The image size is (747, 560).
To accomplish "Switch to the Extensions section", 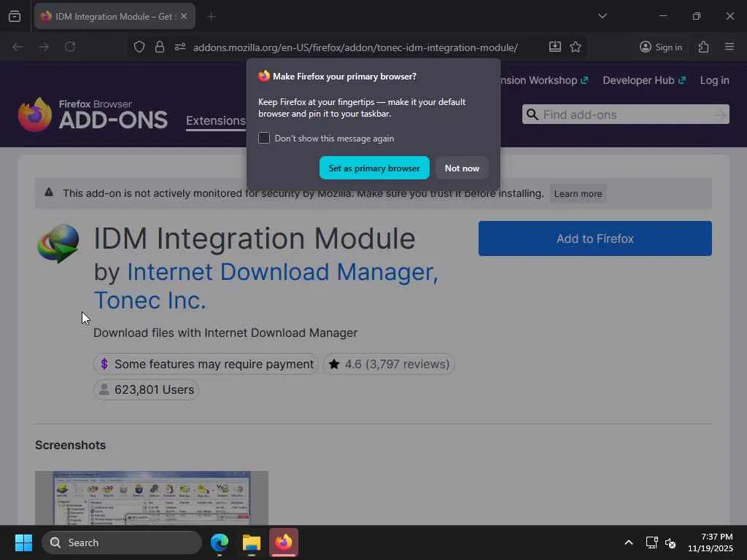I will 216,120.
